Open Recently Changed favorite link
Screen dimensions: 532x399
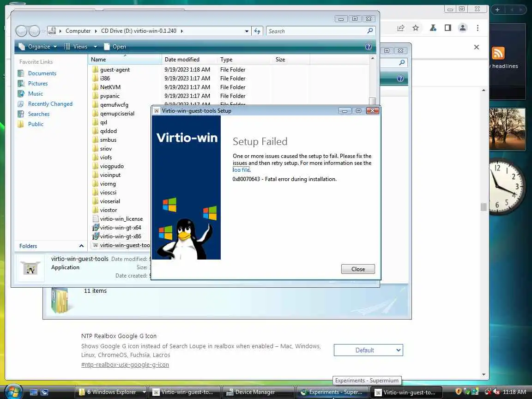(50, 104)
